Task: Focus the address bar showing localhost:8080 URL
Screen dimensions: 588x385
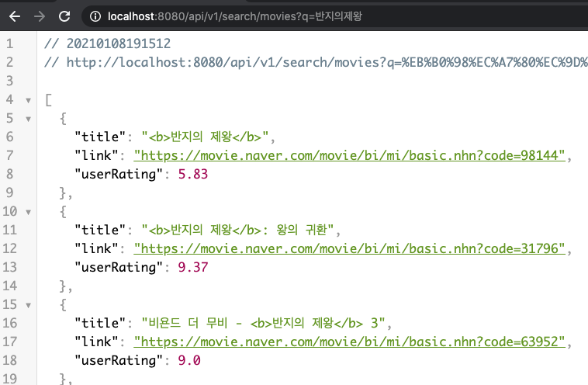Action: click(334, 16)
